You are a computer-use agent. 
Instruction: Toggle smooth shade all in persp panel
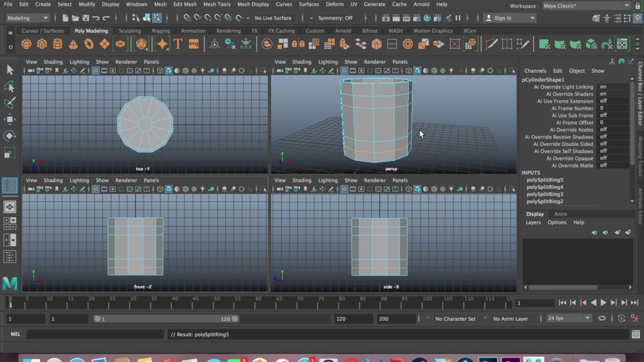(417, 70)
